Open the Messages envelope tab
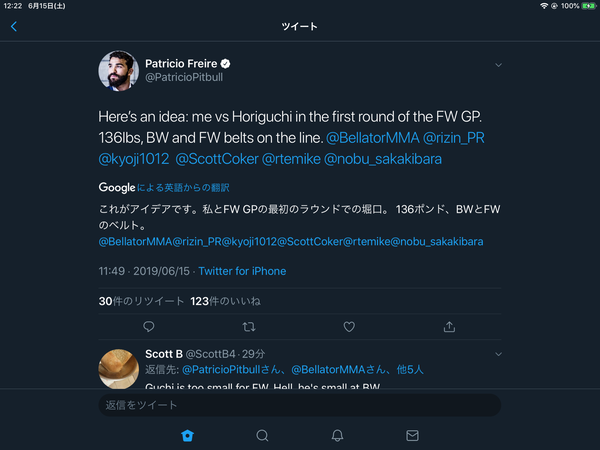The image size is (600, 450). pos(412,435)
